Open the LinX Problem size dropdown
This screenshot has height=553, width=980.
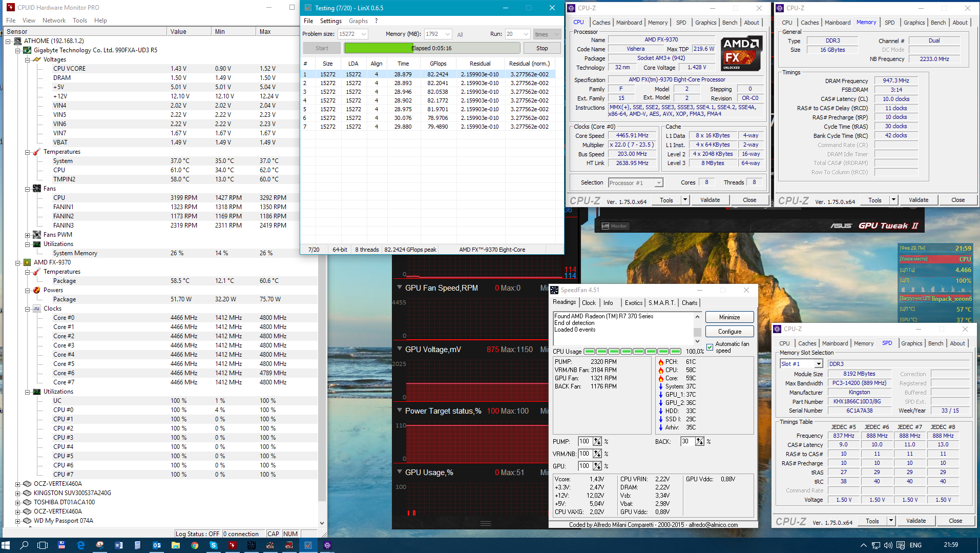(363, 34)
